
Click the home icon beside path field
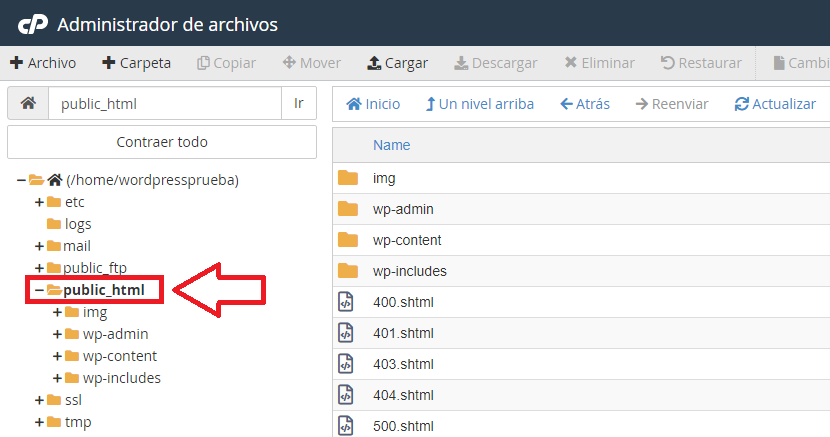[28, 104]
